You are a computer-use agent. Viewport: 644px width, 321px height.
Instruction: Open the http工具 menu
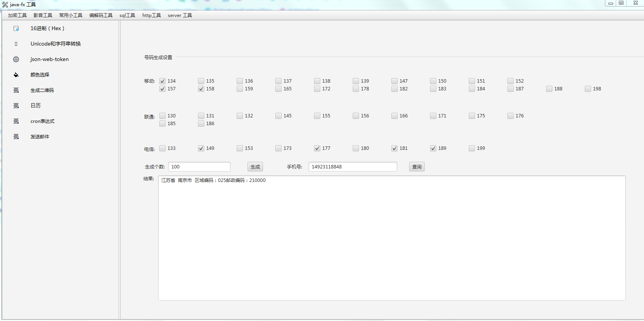point(151,15)
